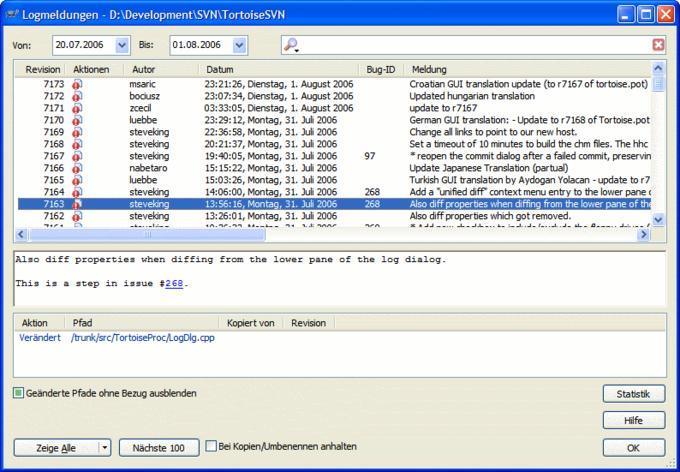
Task: Click date 14:06:00 of revision 7164
Action: click(271, 192)
